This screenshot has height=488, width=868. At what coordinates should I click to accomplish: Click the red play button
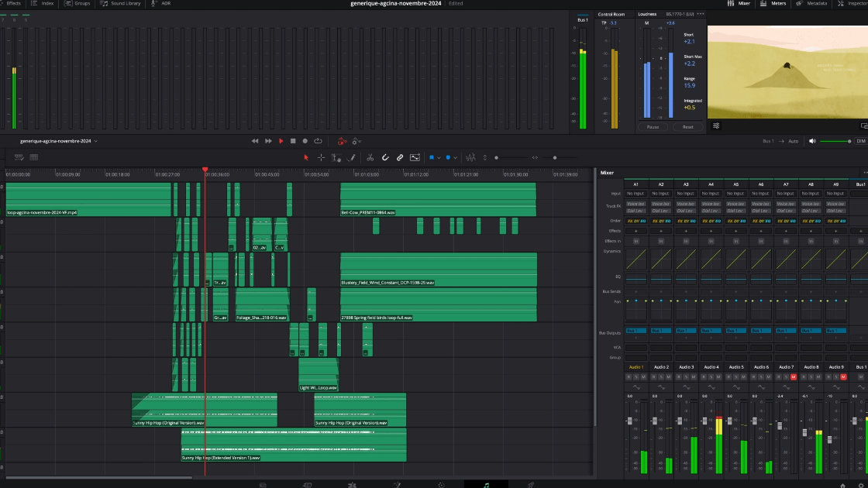click(x=281, y=141)
